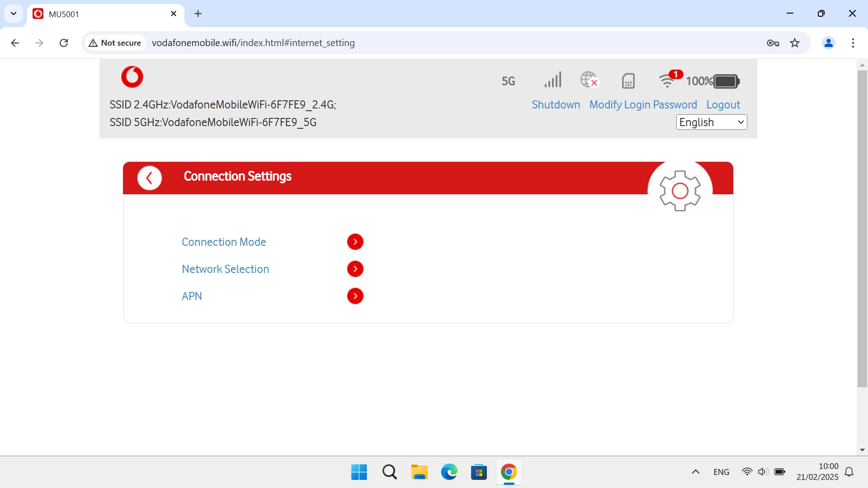
Task: Click the Vodafone logo in header
Action: (x=132, y=77)
